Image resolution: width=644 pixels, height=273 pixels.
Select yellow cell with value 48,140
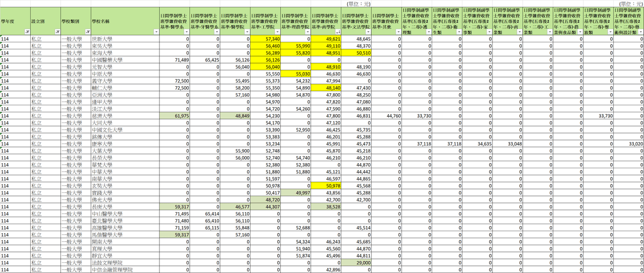coord(326,88)
